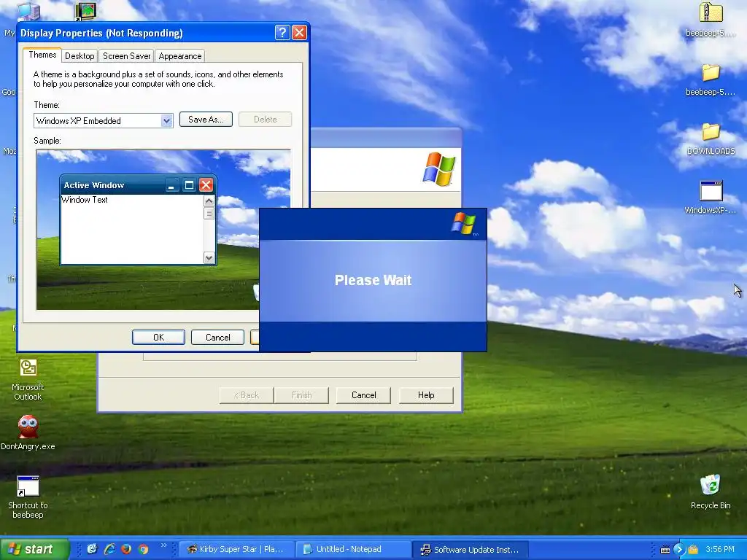The width and height of the screenshot is (747, 560).
Task: Select the DontAngry.exe desktop icon
Action: point(28,432)
